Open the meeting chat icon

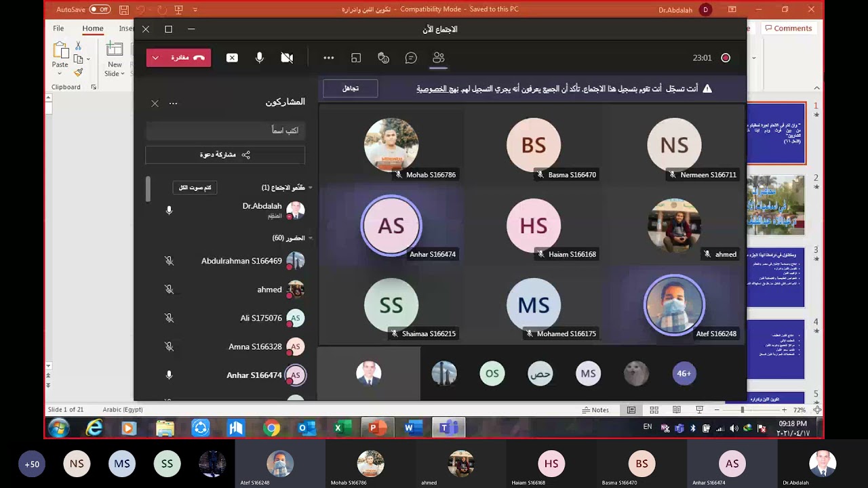click(x=411, y=58)
